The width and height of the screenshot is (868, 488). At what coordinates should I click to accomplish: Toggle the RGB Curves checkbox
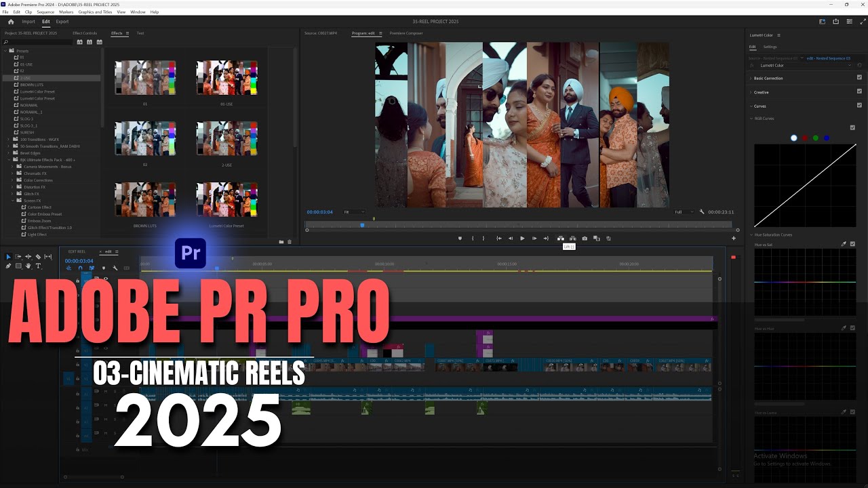[x=852, y=127]
